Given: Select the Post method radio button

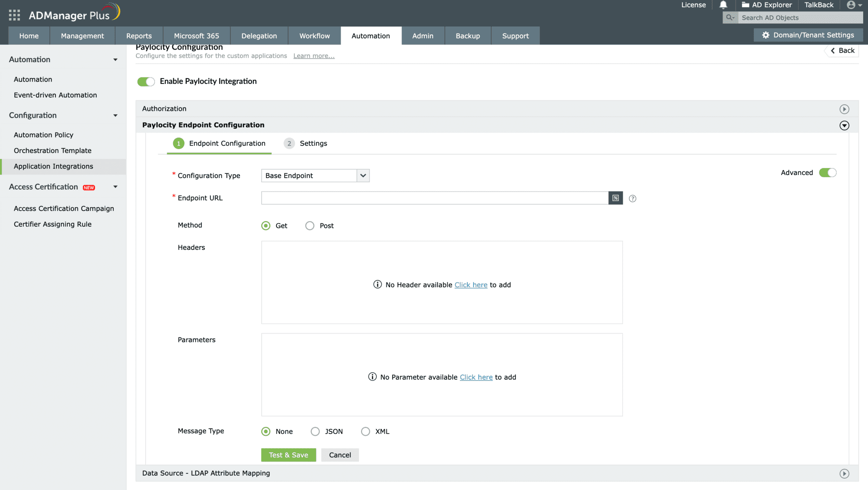Looking at the screenshot, I should [309, 226].
